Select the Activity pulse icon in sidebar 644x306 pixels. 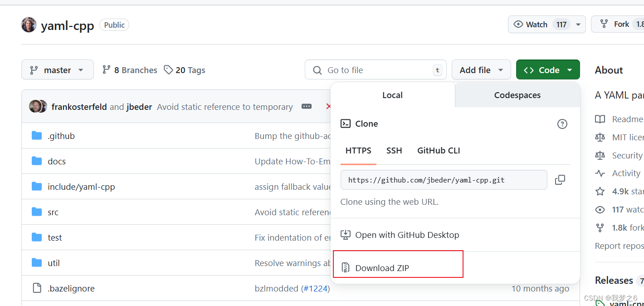pos(600,173)
